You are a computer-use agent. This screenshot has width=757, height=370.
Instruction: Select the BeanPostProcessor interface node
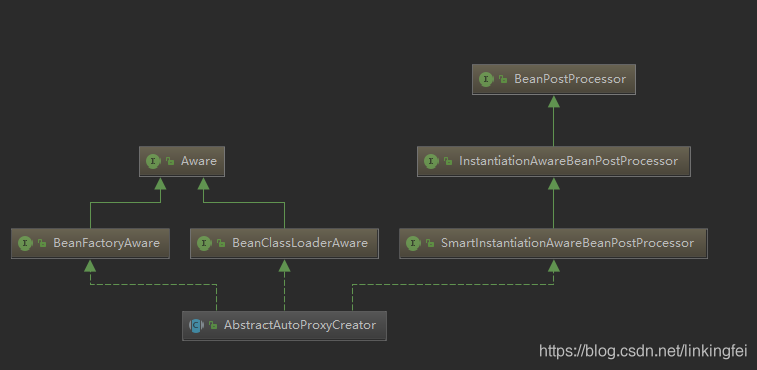coord(554,79)
